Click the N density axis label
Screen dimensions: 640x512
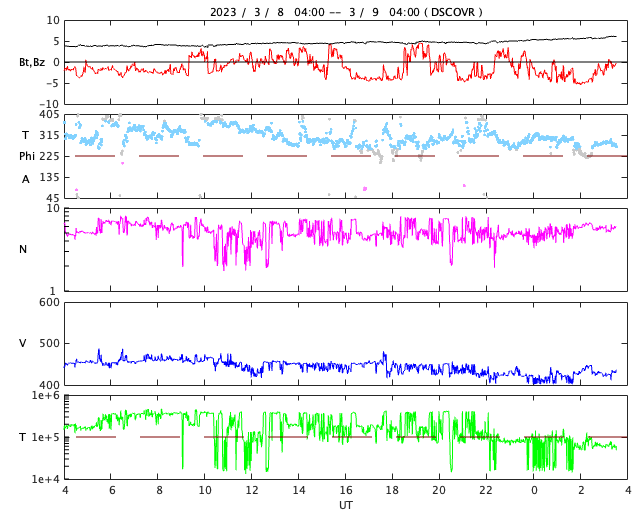[x=23, y=249]
